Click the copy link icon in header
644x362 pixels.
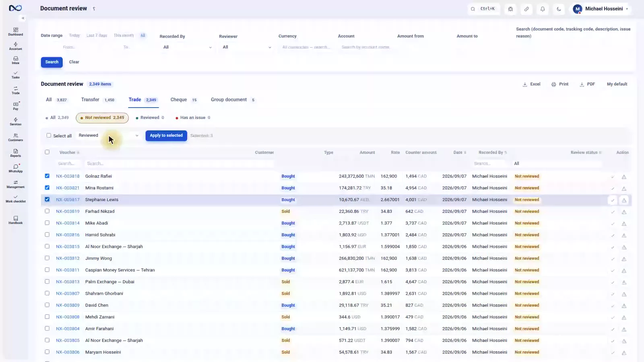tap(526, 9)
